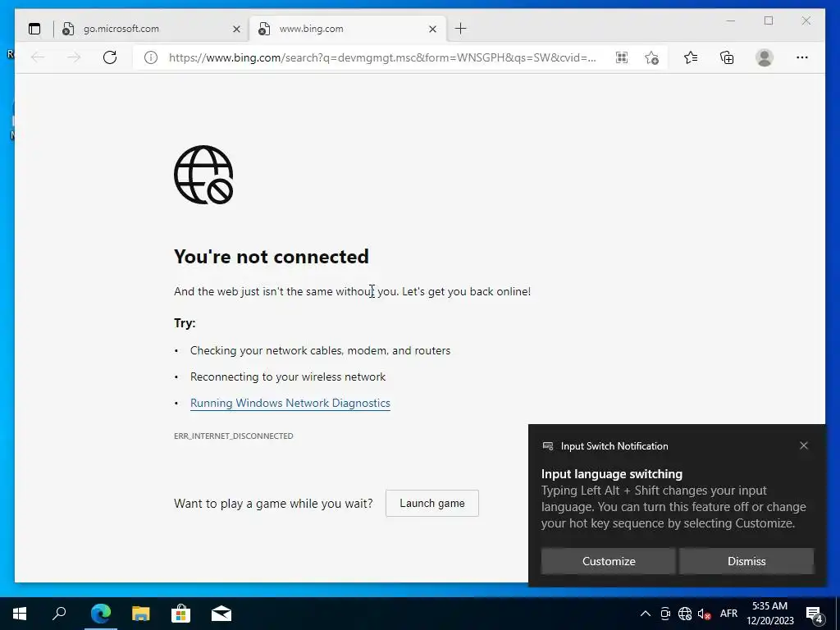The height and width of the screenshot is (630, 840).
Task: Open the user profile menu
Action: (x=765, y=57)
